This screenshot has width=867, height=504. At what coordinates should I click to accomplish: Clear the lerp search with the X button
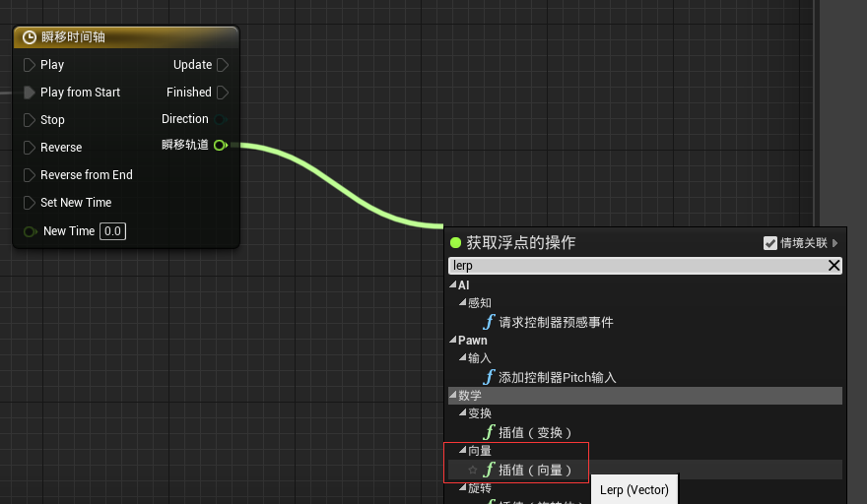(x=834, y=266)
